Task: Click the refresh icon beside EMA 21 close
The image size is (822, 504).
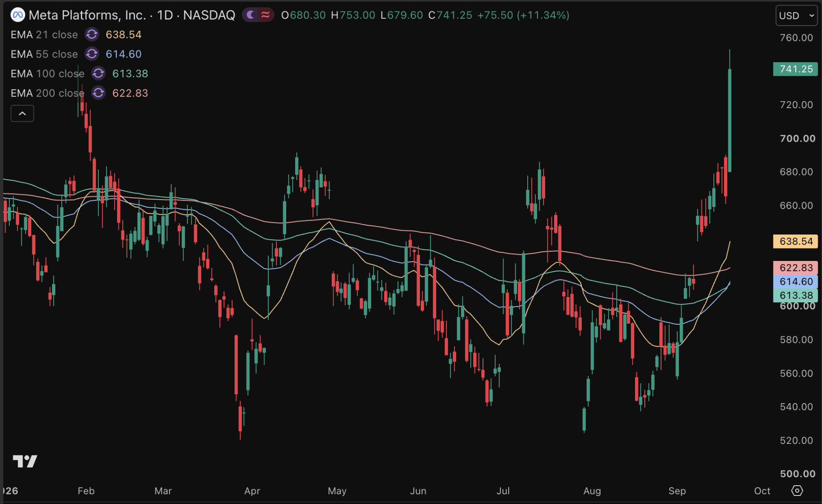Action: tap(92, 34)
